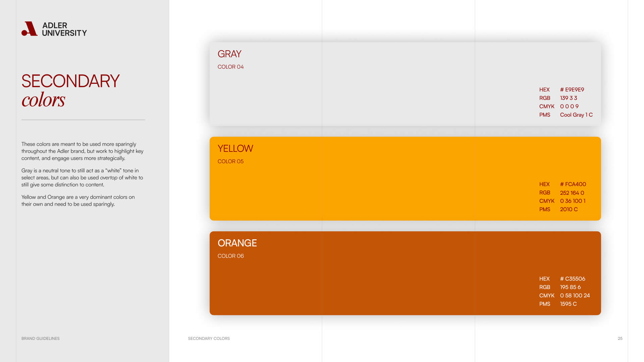Image resolution: width=644 pixels, height=362 pixels.
Task: Click the Adler University red logo icon
Action: tap(30, 29)
